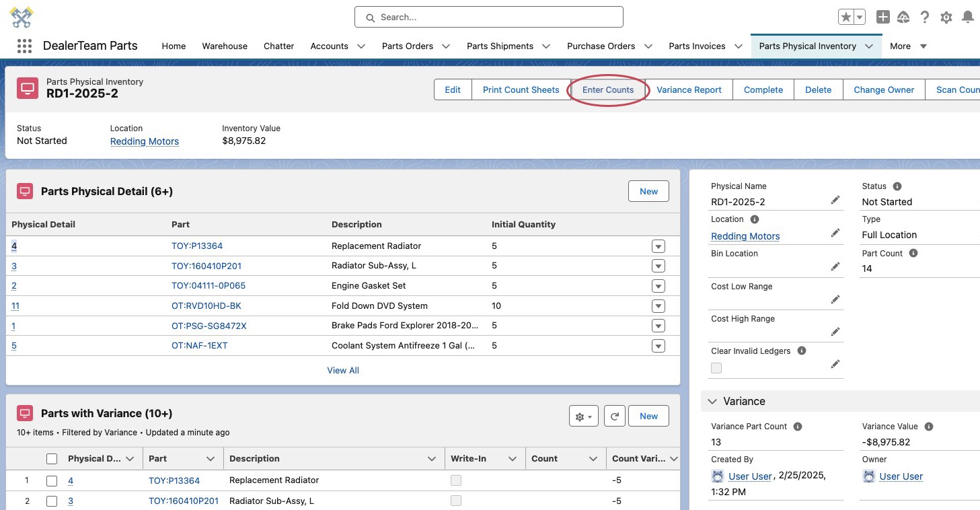Collapse the Variance section
Viewport: 980px width, 510px height.
pyautogui.click(x=712, y=402)
